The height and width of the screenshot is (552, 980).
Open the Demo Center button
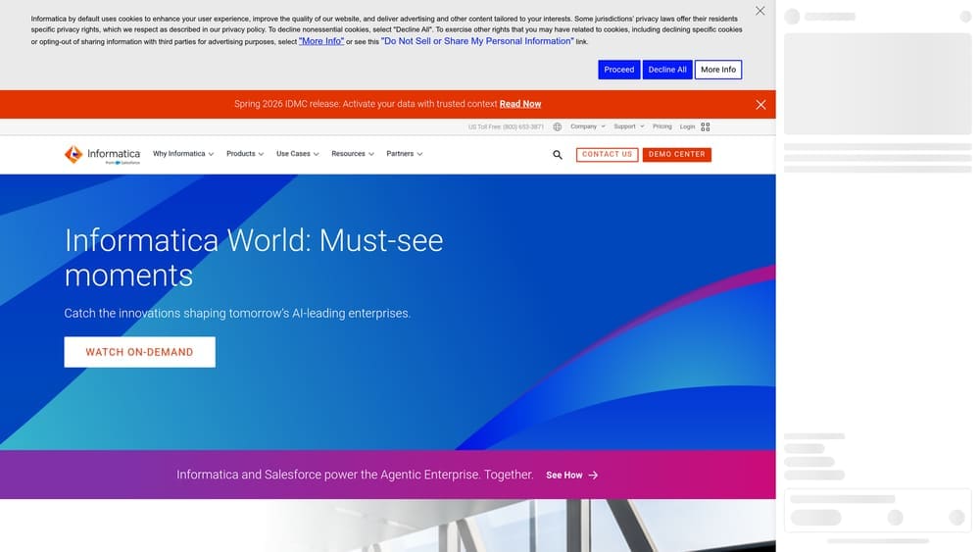click(677, 154)
